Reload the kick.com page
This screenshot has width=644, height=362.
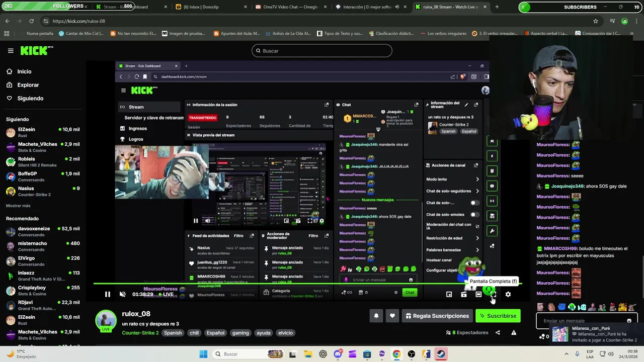click(31, 21)
